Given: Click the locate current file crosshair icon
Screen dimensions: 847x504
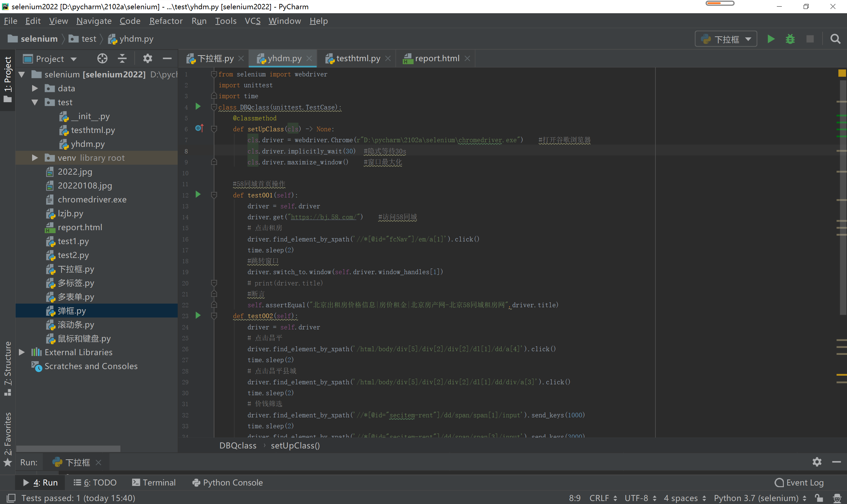Looking at the screenshot, I should click(102, 59).
